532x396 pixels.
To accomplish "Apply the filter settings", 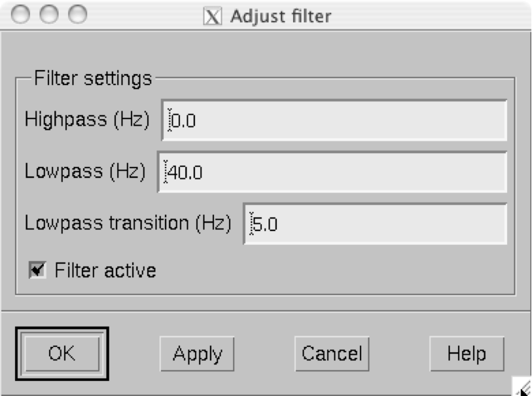I will tap(197, 353).
